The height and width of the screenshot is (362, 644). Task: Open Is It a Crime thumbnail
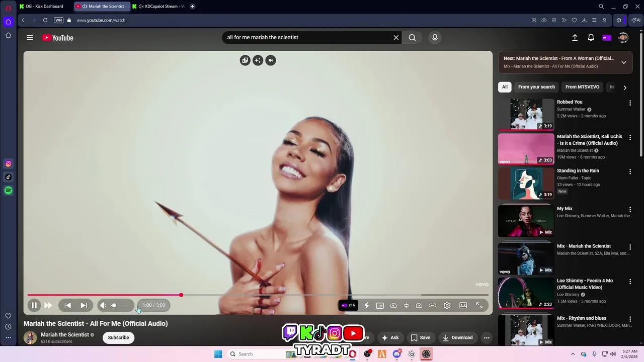point(526,149)
